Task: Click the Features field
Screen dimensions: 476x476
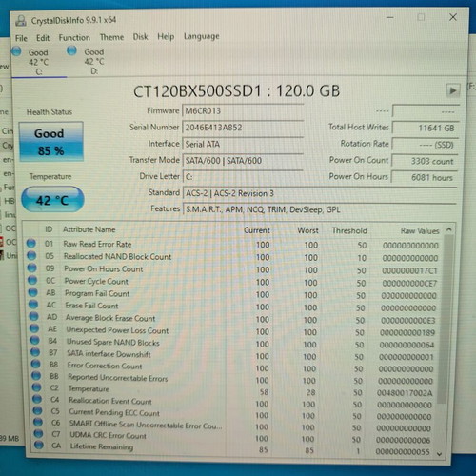Action: [320, 209]
